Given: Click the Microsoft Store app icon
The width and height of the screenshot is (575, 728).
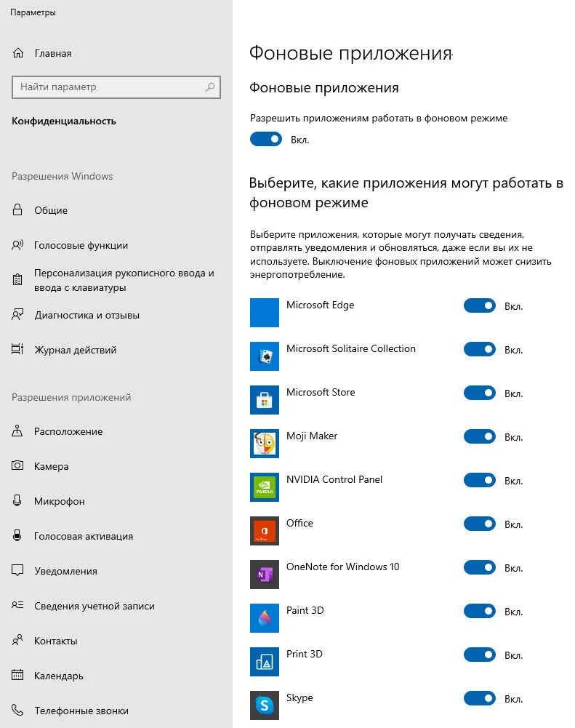Looking at the screenshot, I should click(x=265, y=400).
